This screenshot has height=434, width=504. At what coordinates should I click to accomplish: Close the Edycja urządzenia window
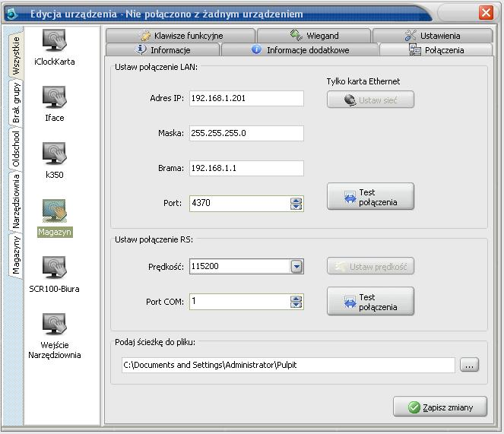point(486,13)
